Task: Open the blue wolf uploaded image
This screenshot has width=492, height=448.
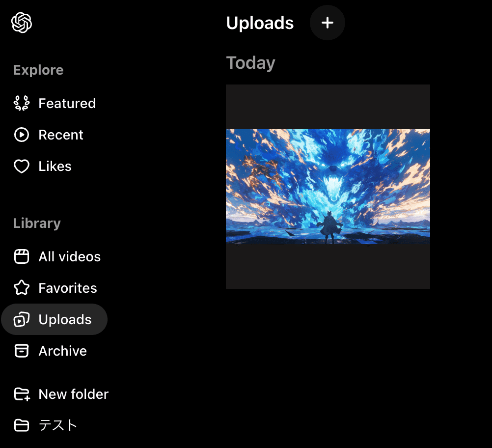Action: pos(328,187)
